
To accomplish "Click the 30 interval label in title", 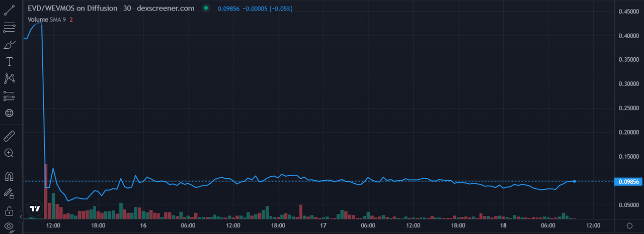I will (127, 9).
